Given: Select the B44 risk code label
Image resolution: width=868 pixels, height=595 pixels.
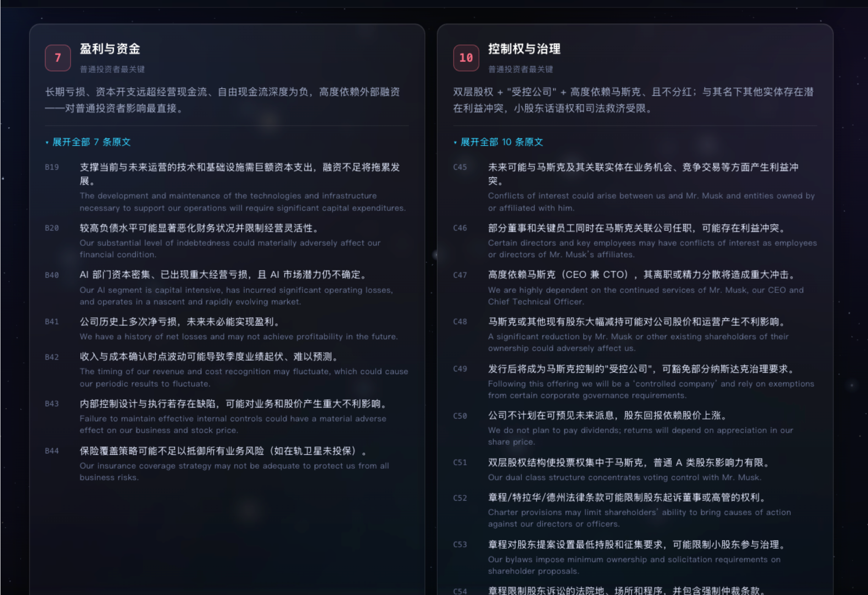Looking at the screenshot, I should [x=52, y=451].
